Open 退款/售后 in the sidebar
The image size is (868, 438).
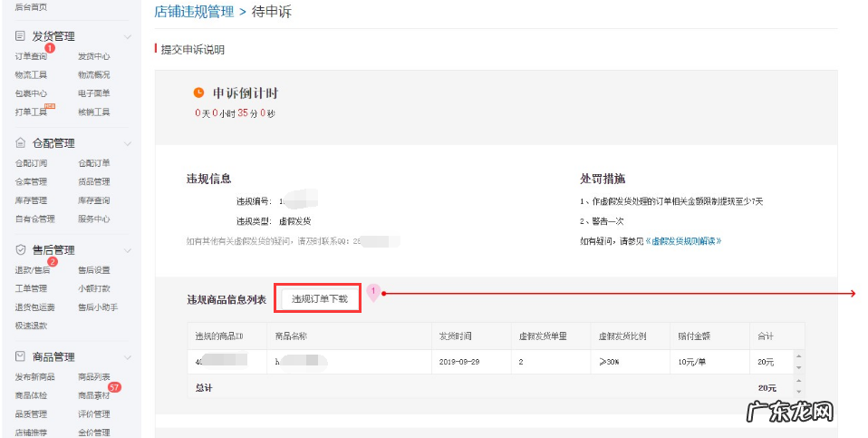[33, 270]
